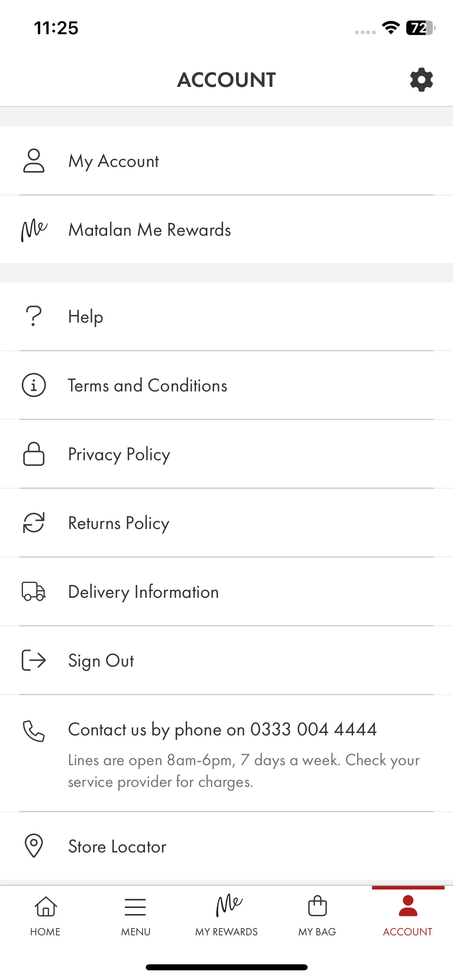453x980 pixels.
Task: Tap the delivery truck icon
Action: [x=34, y=591]
